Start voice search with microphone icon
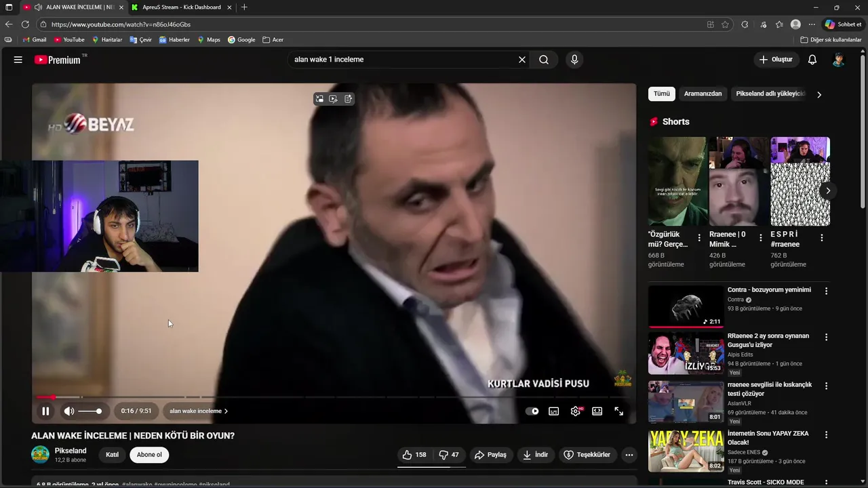The width and height of the screenshot is (868, 488). [574, 60]
